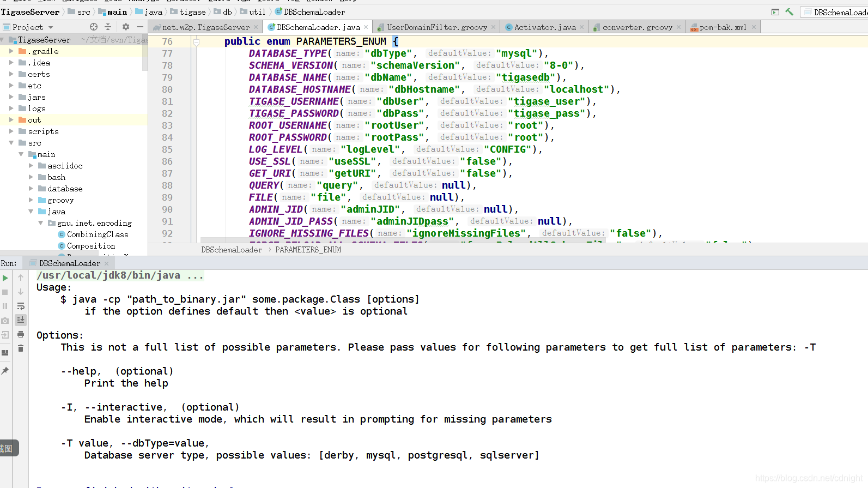The image size is (868, 488).
Task: Select TigaseServer project root
Action: [44, 40]
